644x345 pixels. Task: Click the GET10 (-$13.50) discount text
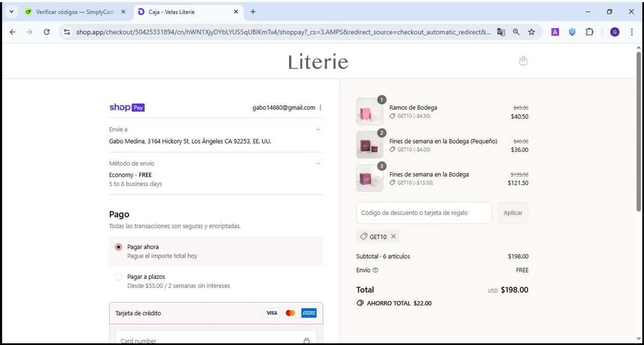point(415,183)
